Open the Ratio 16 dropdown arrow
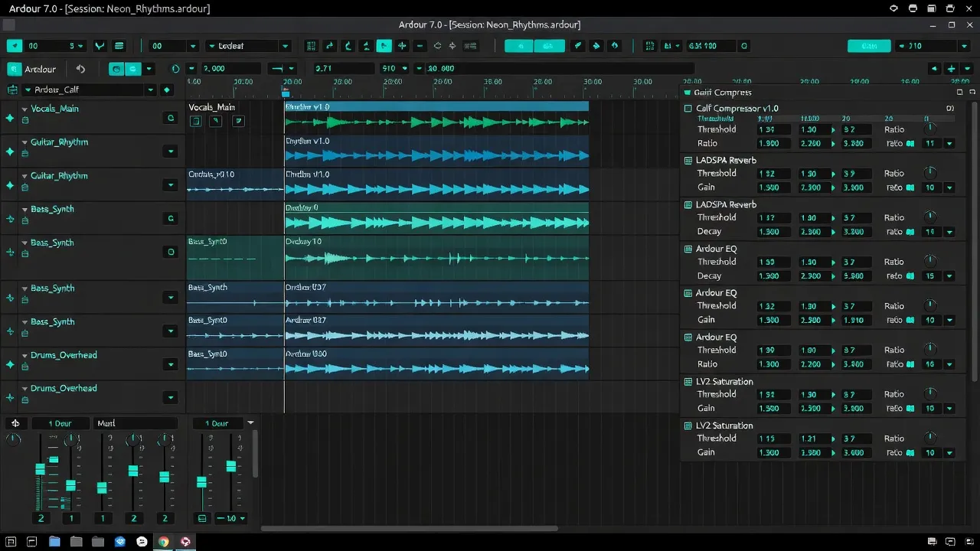This screenshot has width=980, height=551. pyautogui.click(x=949, y=364)
